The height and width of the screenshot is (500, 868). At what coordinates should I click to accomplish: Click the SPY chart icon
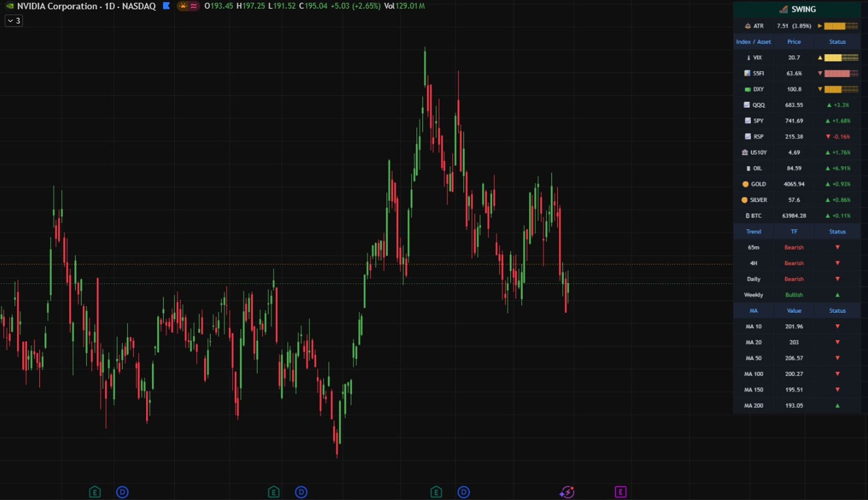click(x=748, y=121)
